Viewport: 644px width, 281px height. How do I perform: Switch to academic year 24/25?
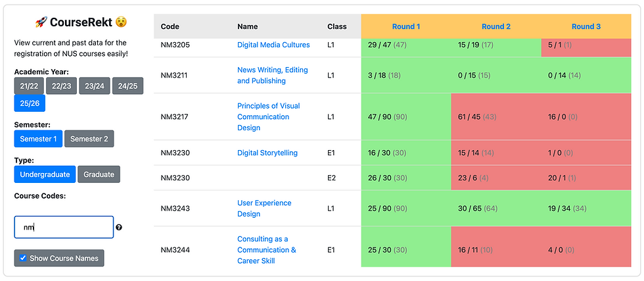coord(127,86)
